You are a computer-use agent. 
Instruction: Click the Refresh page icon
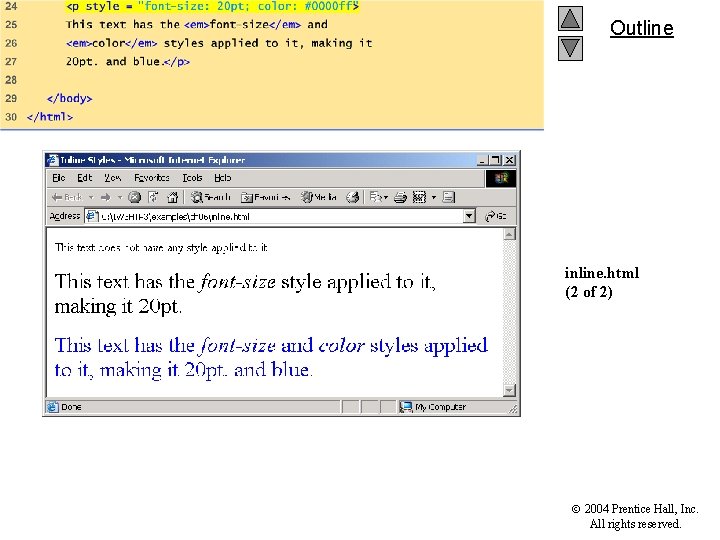153,197
